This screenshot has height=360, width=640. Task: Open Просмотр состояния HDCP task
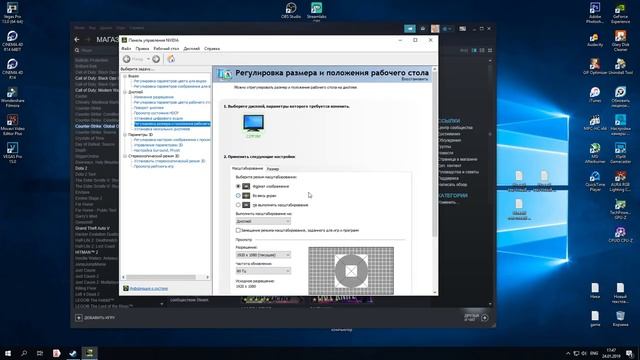[x=156, y=113]
